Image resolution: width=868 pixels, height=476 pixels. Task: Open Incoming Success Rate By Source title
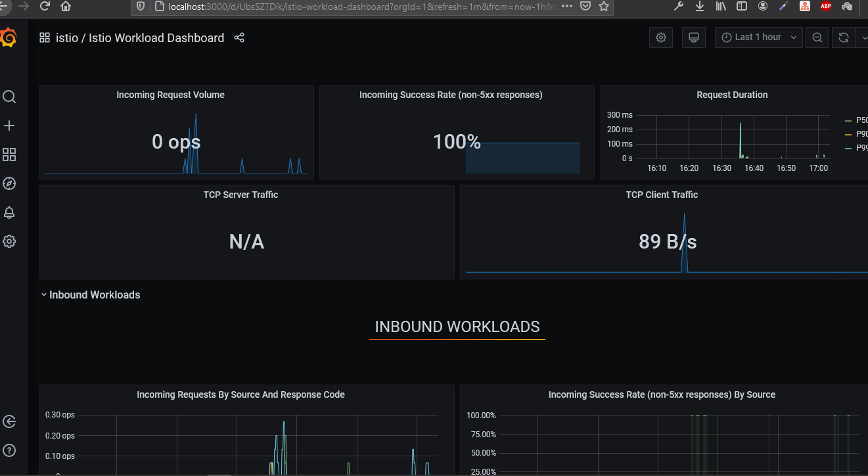point(662,394)
